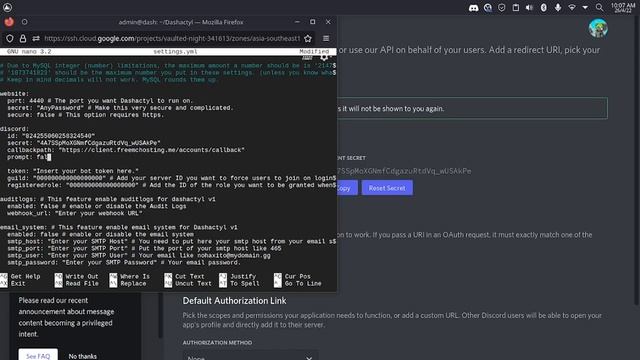The image size is (640, 360).
Task: Click the volume speaker icon
Action: pos(529,7)
